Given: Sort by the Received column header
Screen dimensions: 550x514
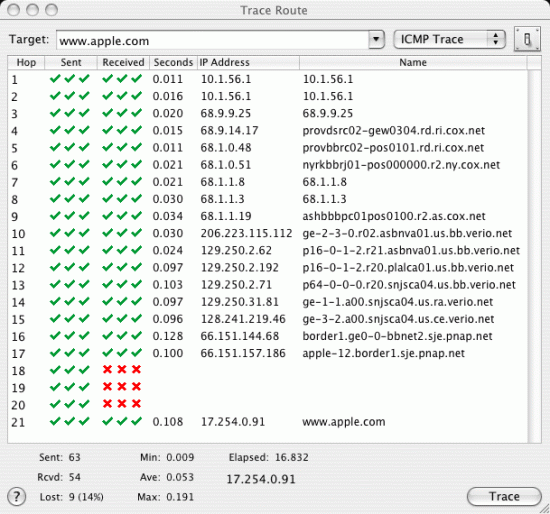Looking at the screenshot, I should [123, 62].
